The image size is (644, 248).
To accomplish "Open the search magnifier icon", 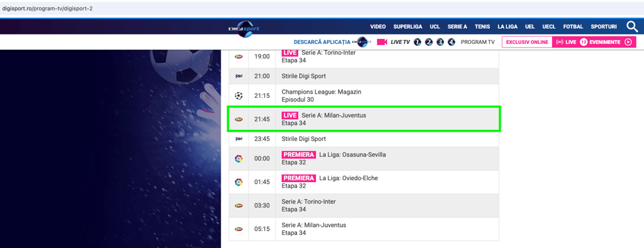I will coord(632,27).
